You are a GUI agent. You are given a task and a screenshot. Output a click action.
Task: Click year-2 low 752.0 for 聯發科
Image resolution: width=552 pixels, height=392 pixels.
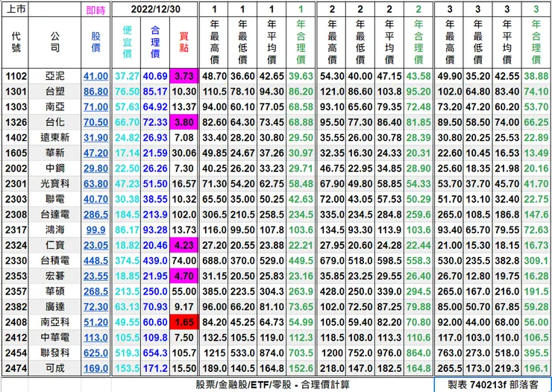tap(360, 353)
